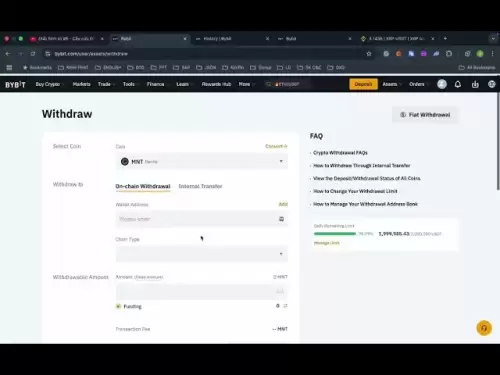
Task: Close the active Bybit browser tab
Action: [185, 39]
